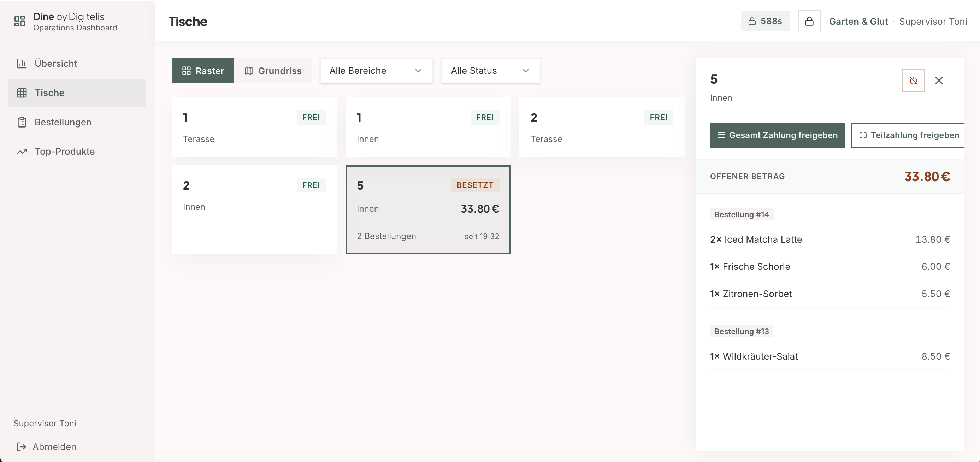980x462 pixels.
Task: Select table 2 Innen card
Action: click(254, 209)
